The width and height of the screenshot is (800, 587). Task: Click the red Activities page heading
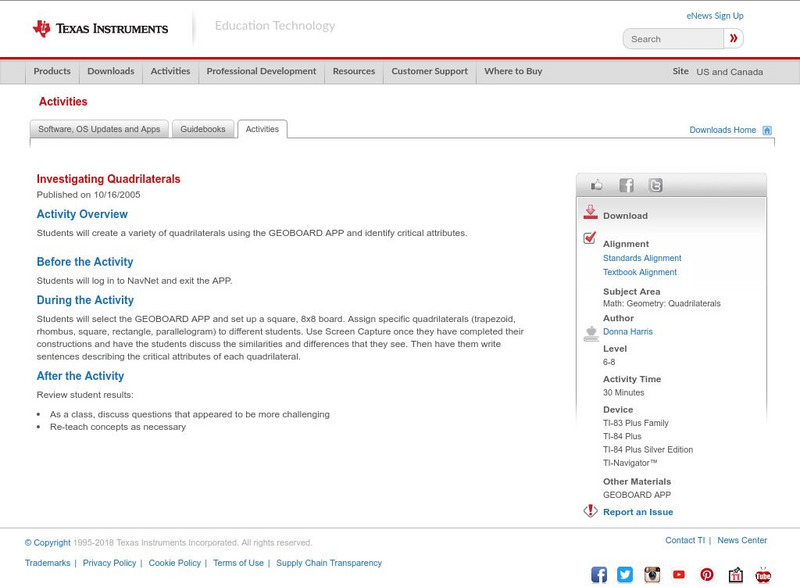[63, 101]
